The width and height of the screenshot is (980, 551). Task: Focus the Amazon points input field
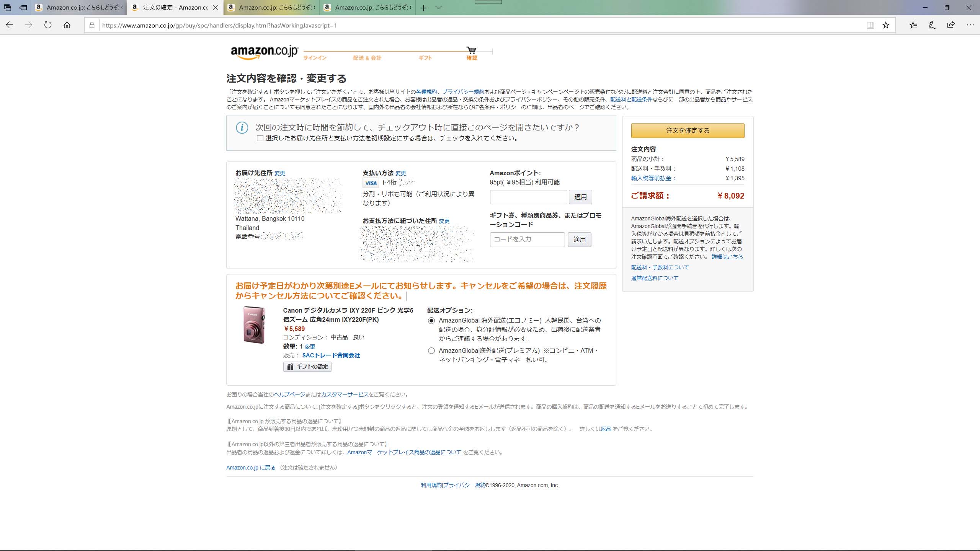coord(528,197)
